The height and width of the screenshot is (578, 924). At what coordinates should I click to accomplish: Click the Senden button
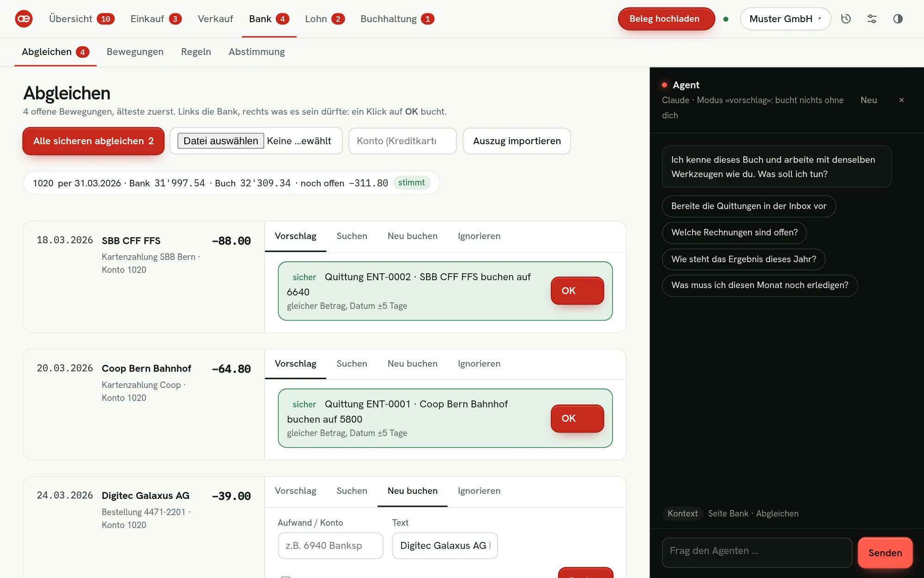coord(885,553)
